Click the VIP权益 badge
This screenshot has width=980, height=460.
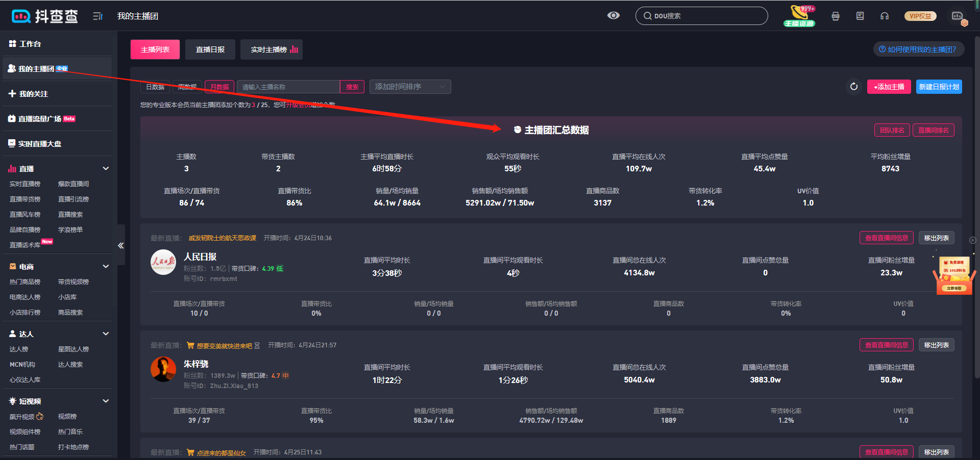920,16
